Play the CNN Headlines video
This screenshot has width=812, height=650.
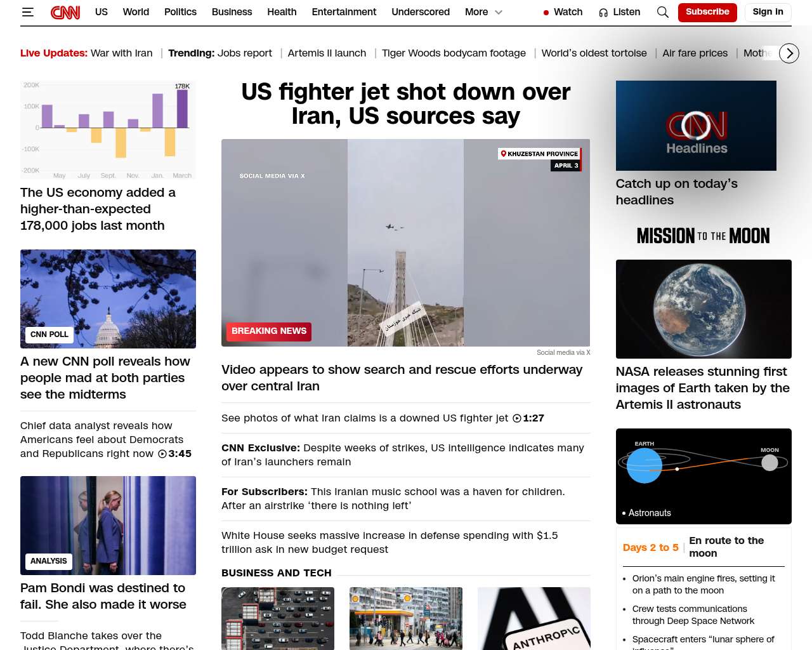pos(696,126)
